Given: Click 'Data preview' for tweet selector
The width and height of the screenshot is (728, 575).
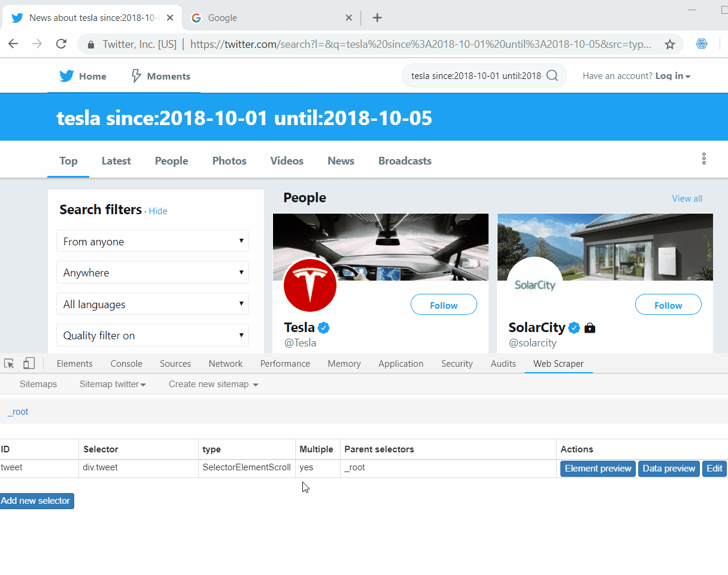Looking at the screenshot, I should pyautogui.click(x=669, y=468).
